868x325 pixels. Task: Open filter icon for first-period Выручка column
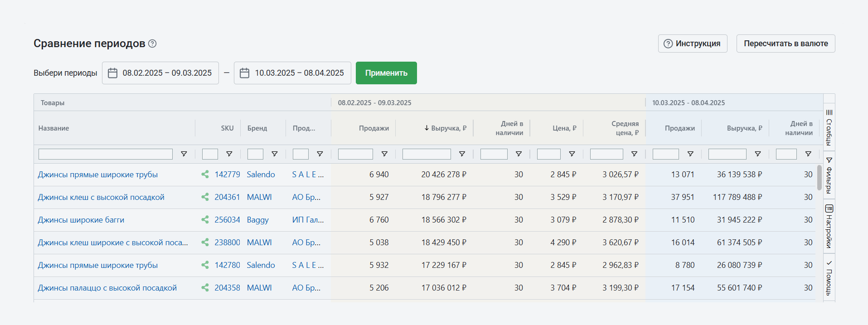pyautogui.click(x=462, y=154)
